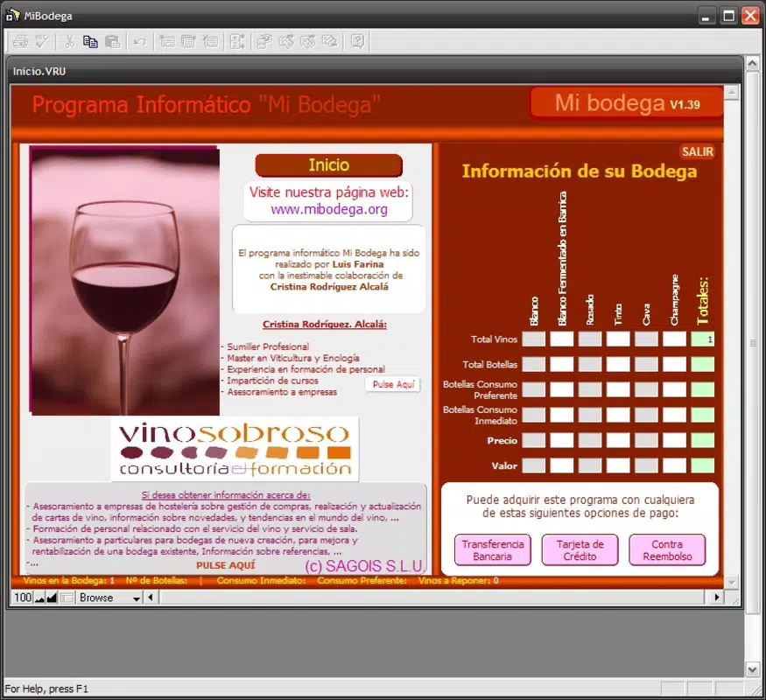The width and height of the screenshot is (766, 700).
Task: Click the outer window scrollbar up arrow
Action: pyautogui.click(x=752, y=63)
